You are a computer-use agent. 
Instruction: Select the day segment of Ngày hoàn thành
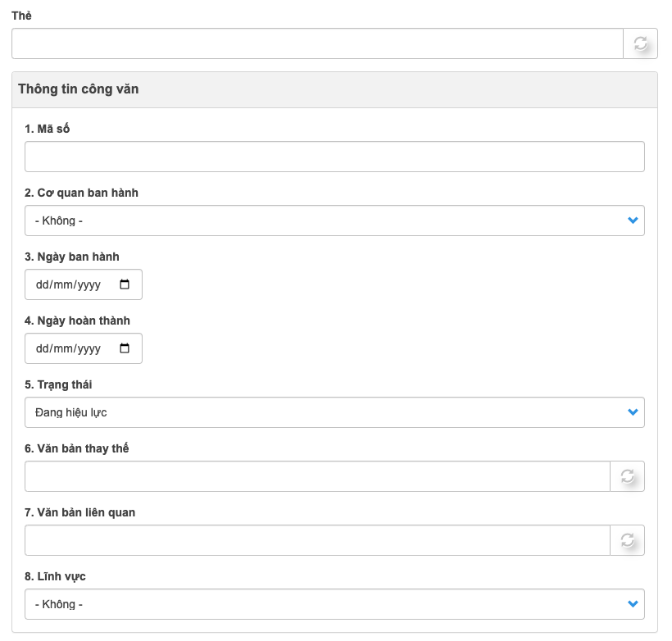[x=43, y=349]
